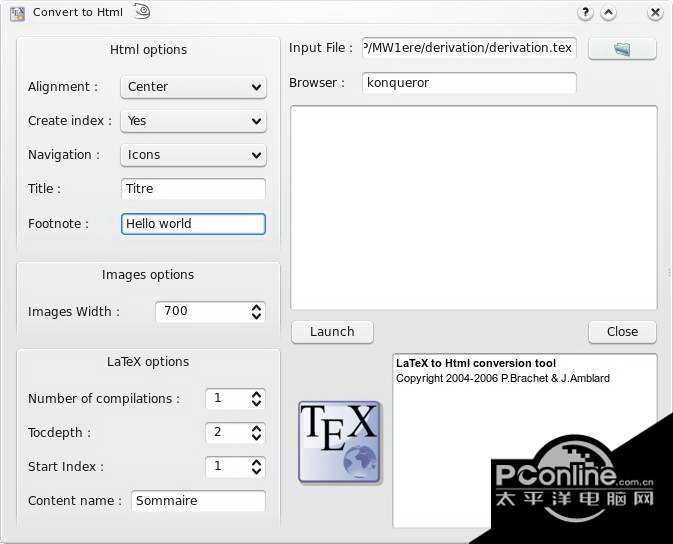Click the spiral icon beside the window title

click(x=142, y=11)
